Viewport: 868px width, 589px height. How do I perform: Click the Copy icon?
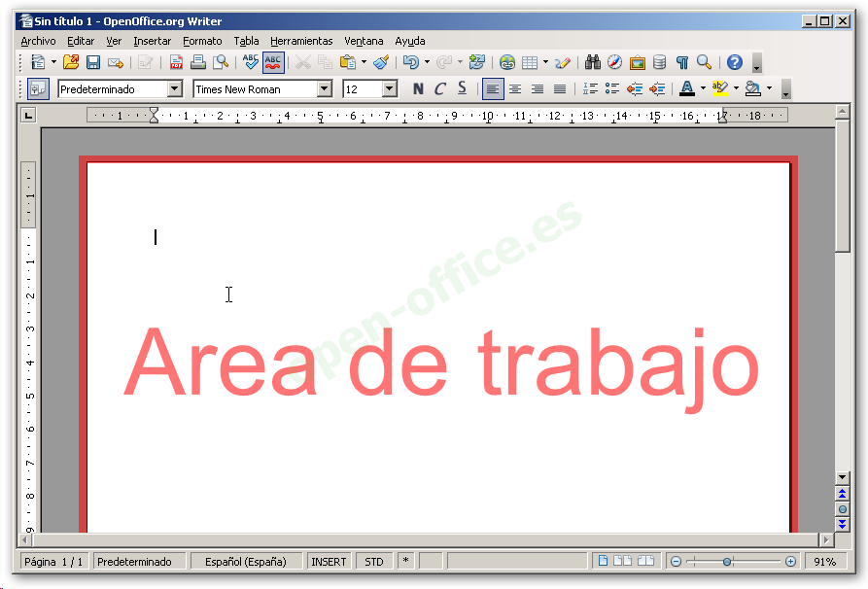pos(325,62)
